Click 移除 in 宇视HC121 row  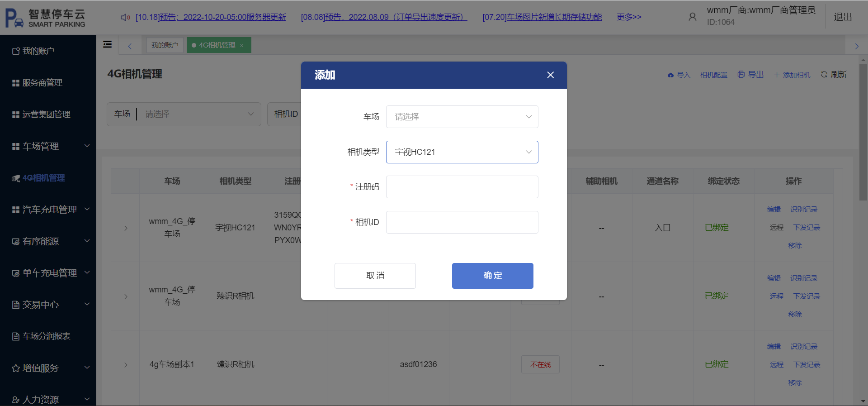795,245
